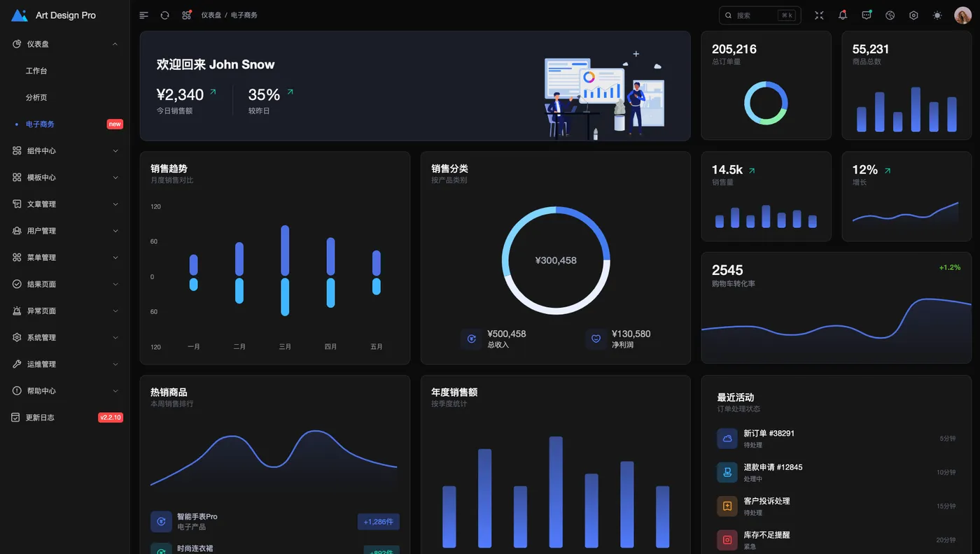Click the search input box
The height and width of the screenshot is (554, 980).
point(760,15)
